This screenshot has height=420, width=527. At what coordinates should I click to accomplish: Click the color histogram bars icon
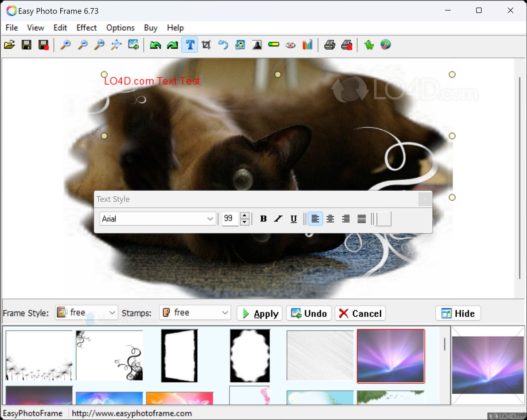point(308,45)
